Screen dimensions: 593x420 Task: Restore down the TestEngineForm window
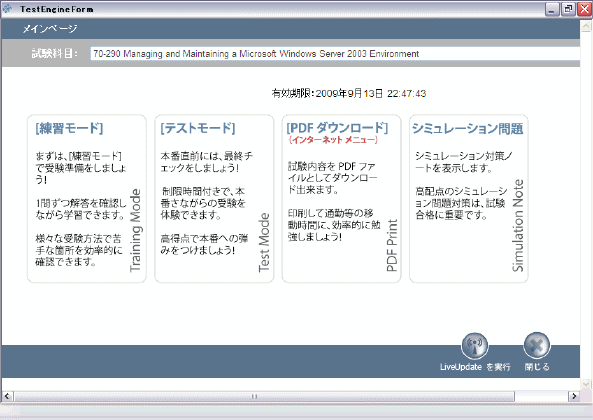pos(568,9)
